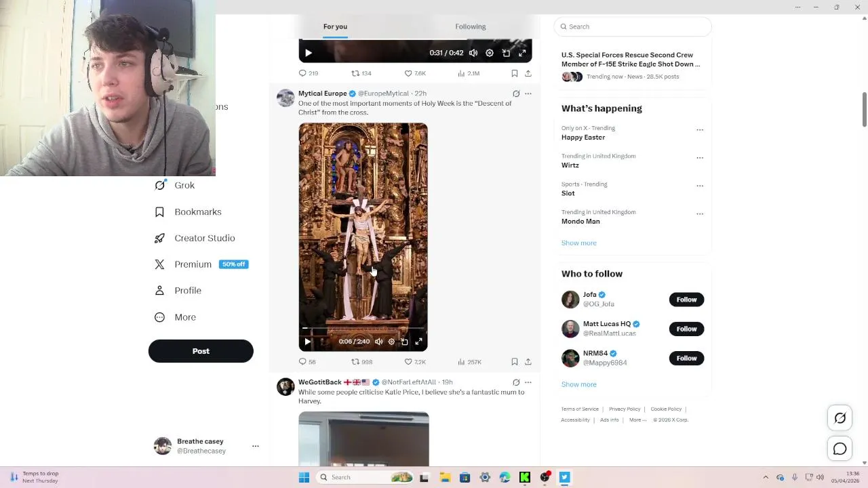This screenshot has width=868, height=488.
Task: Open more options for Mondo Man trend
Action: pos(700,213)
